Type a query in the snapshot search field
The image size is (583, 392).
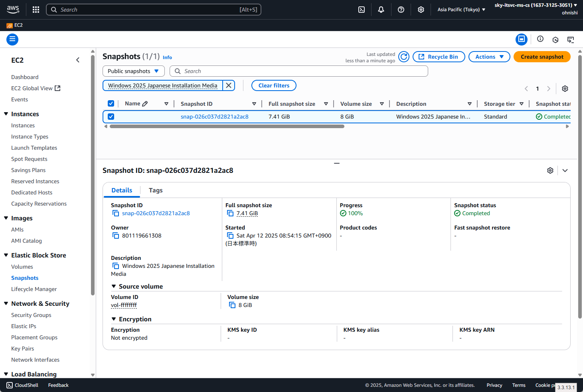click(x=299, y=71)
